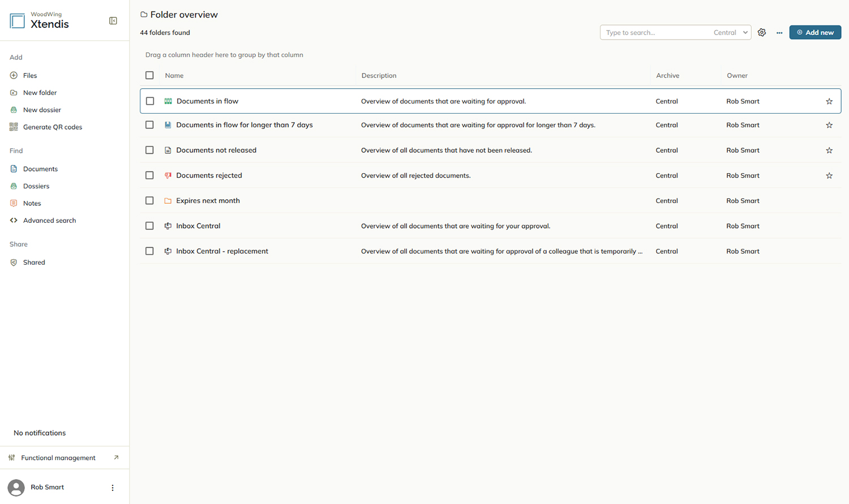
Task: Sort by the Owner column header
Action: point(737,75)
